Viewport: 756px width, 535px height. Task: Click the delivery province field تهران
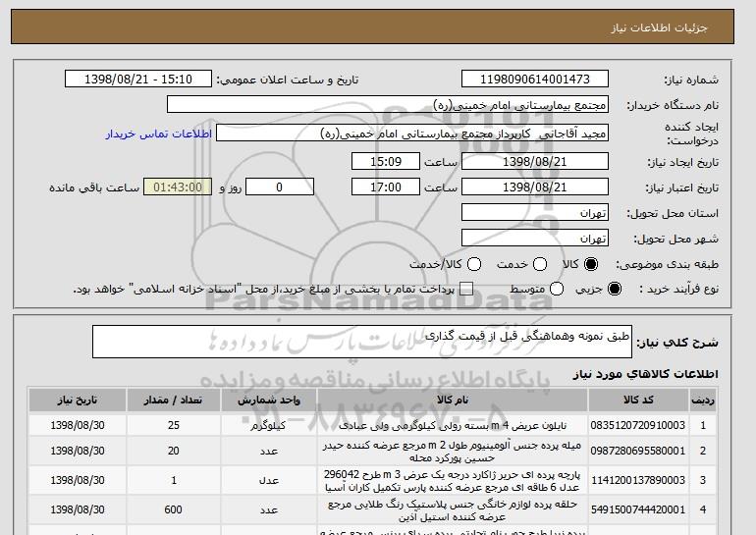(x=535, y=213)
